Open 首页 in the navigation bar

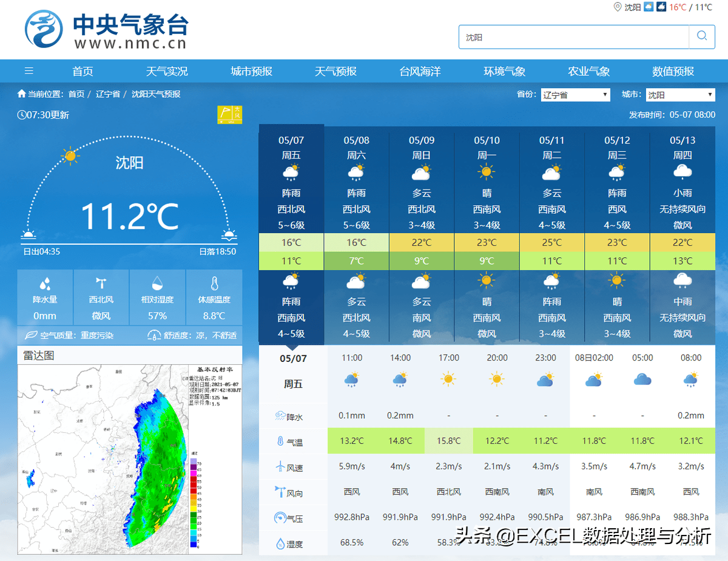tap(83, 71)
